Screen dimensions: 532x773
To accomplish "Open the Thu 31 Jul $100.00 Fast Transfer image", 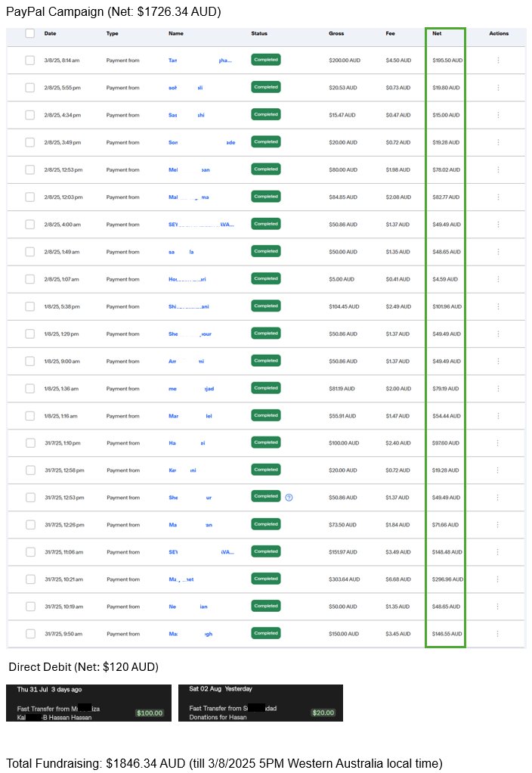I will coord(88,703).
